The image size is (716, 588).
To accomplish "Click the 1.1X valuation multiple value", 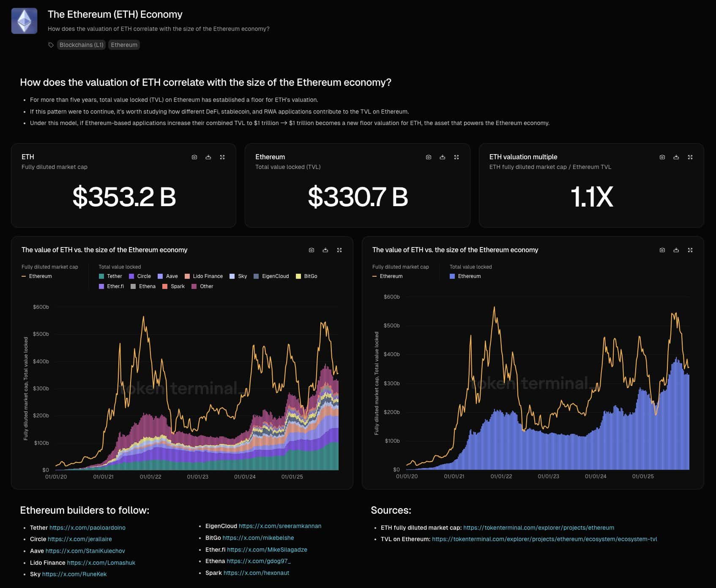I will tap(592, 197).
